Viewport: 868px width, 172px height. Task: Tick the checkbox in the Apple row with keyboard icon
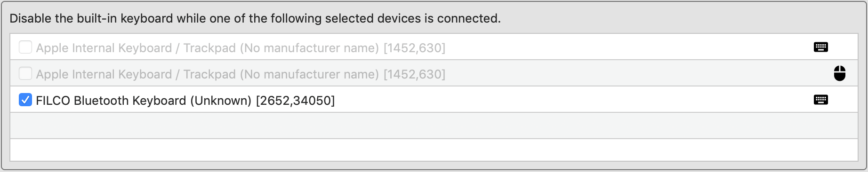(25, 47)
